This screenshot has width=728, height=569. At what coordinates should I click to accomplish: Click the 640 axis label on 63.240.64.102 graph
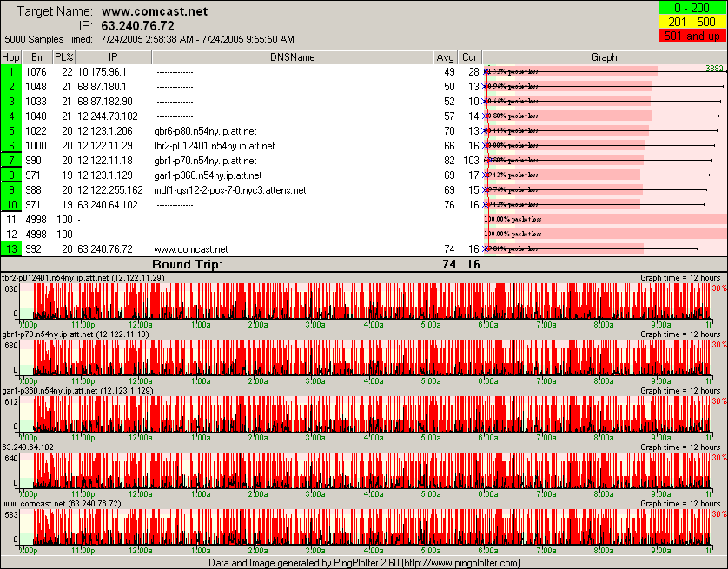pyautogui.click(x=11, y=459)
